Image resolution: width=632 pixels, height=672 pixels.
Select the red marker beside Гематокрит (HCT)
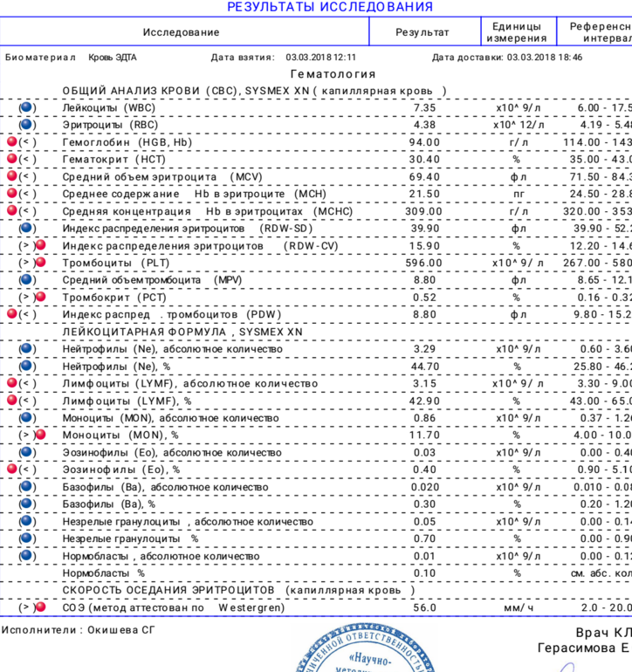coord(12,160)
